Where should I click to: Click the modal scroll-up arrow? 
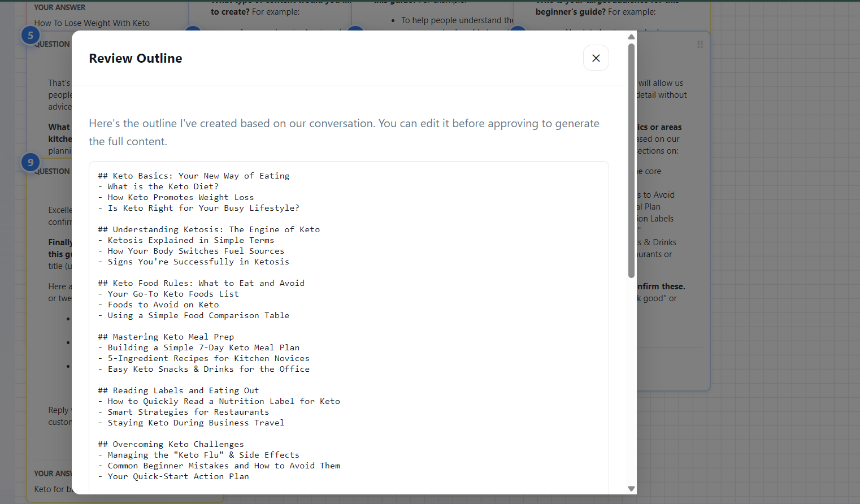[x=631, y=36]
